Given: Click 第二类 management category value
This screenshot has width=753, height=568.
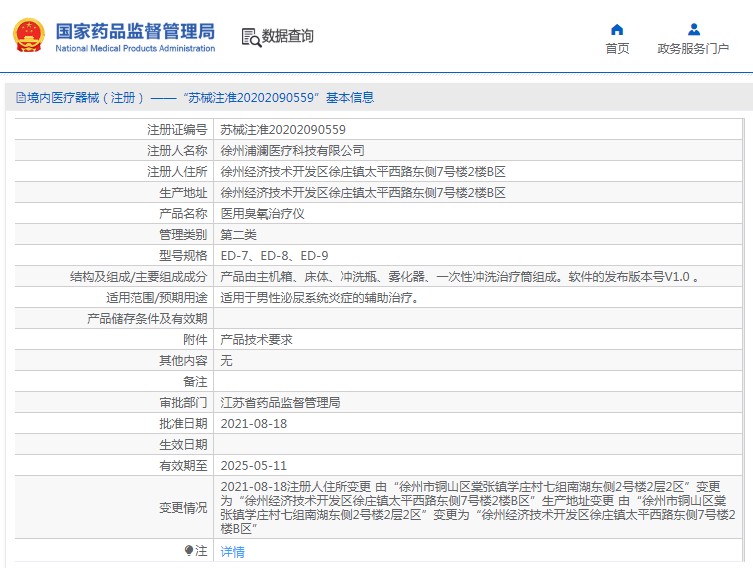Looking at the screenshot, I should [x=238, y=235].
